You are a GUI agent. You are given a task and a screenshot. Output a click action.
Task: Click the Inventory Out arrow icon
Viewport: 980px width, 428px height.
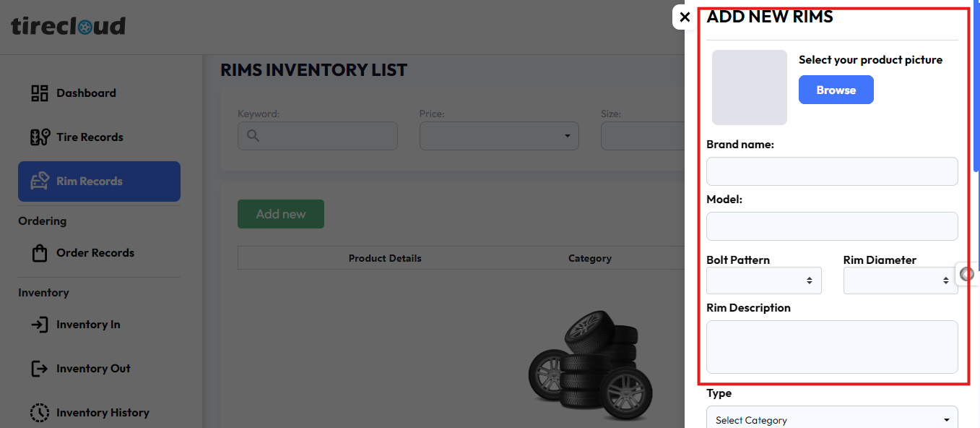coord(39,369)
